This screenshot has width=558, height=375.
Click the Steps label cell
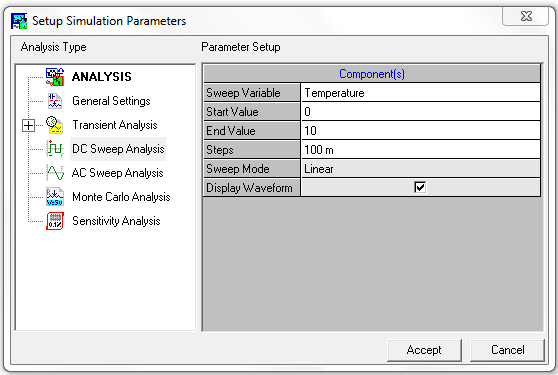pos(252,150)
